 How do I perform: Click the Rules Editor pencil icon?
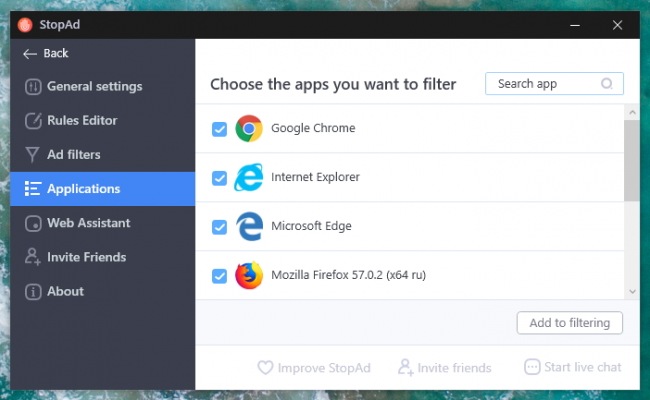click(33, 121)
